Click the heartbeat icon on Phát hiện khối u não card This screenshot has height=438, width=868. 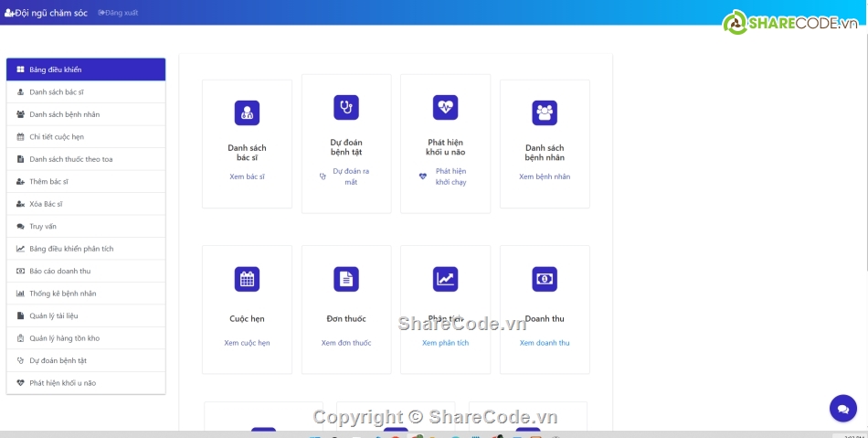[445, 107]
